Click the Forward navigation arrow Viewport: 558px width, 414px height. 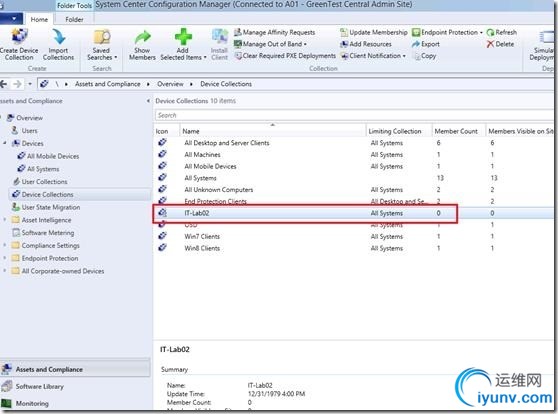point(17,84)
